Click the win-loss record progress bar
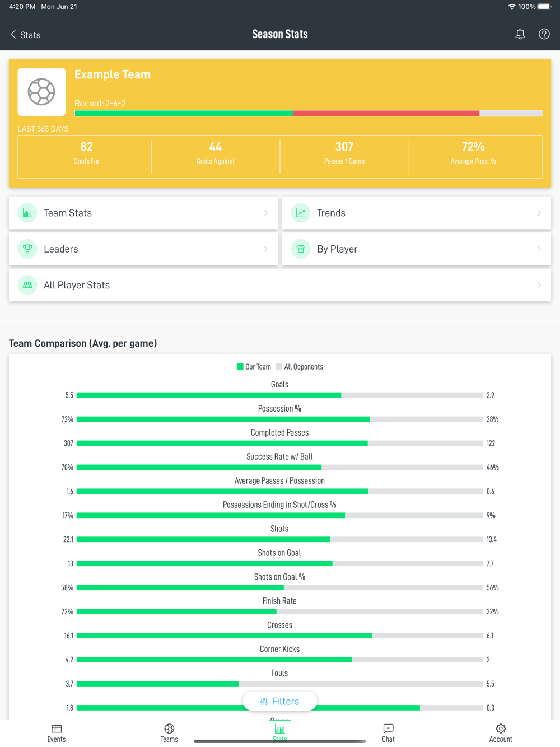 pyautogui.click(x=308, y=113)
